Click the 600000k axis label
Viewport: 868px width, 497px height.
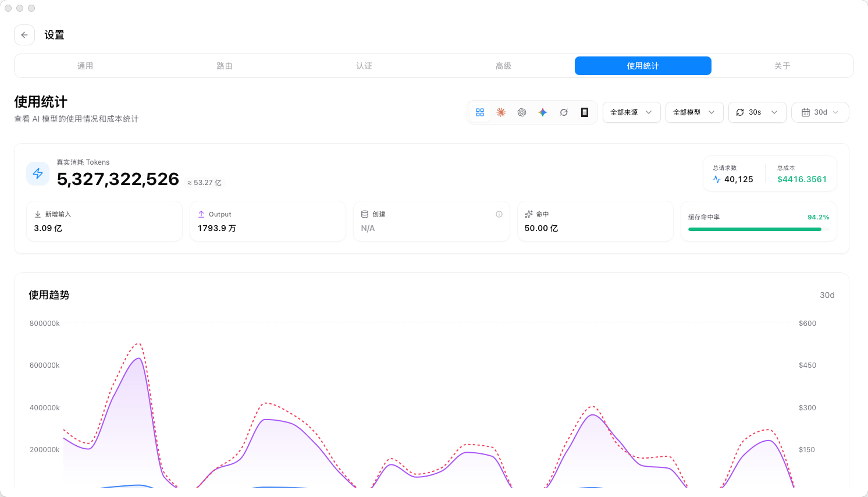pos(45,365)
